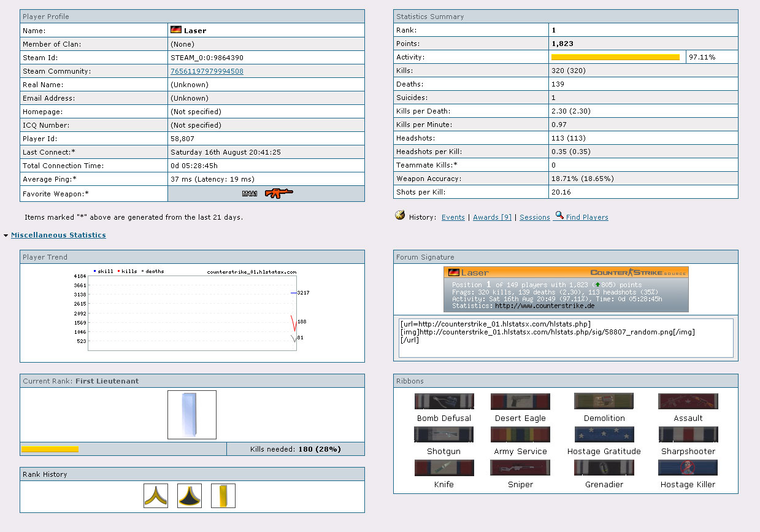Collapse the Miscellaneous Statistics section arrow
760x532 pixels.
click(6, 236)
